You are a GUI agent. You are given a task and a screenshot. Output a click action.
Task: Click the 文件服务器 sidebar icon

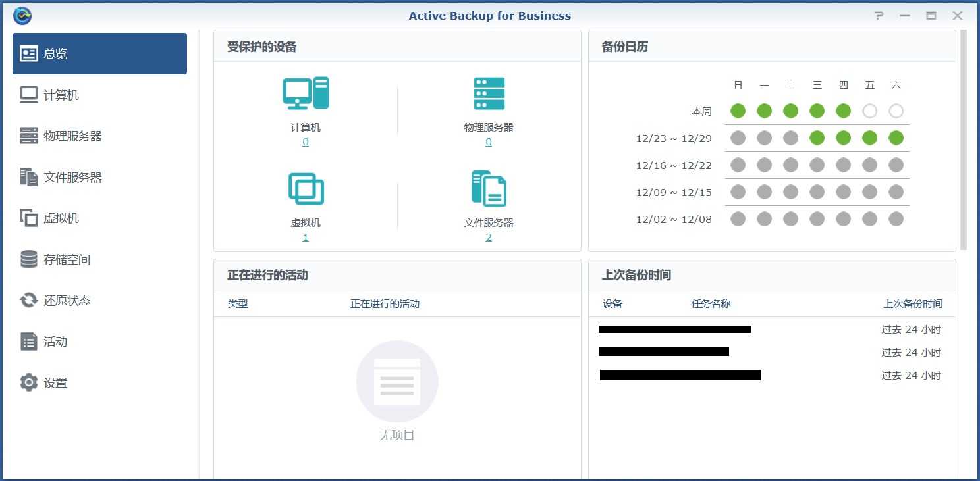point(29,177)
